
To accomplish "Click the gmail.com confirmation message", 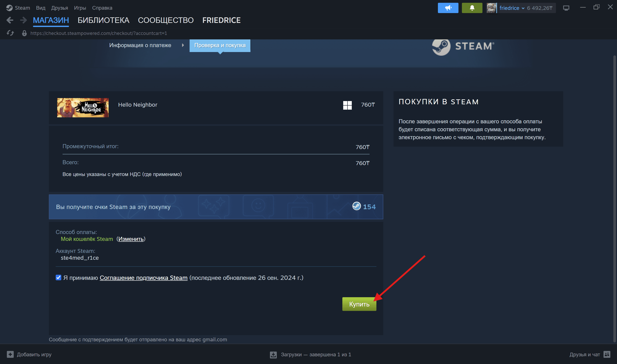I will click(x=138, y=340).
